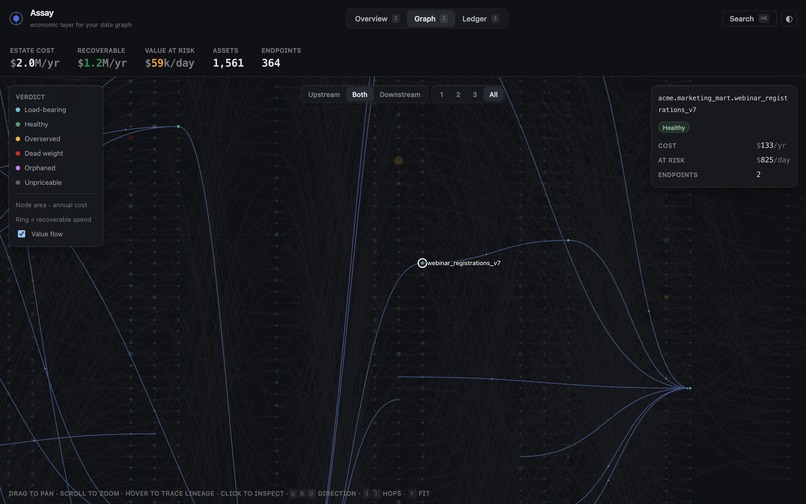Click the Assay logo icon
Viewport: 806px width, 504px height.
(x=16, y=19)
